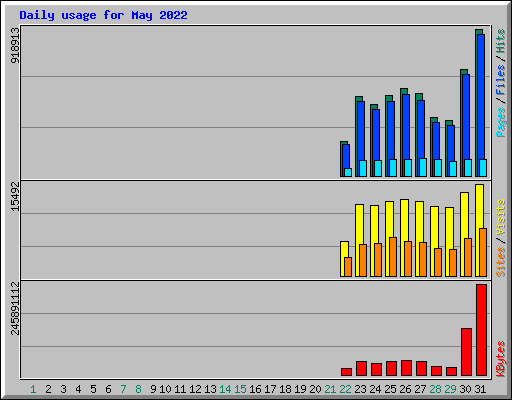Click the Files legend label
The image size is (512, 400).
point(500,79)
